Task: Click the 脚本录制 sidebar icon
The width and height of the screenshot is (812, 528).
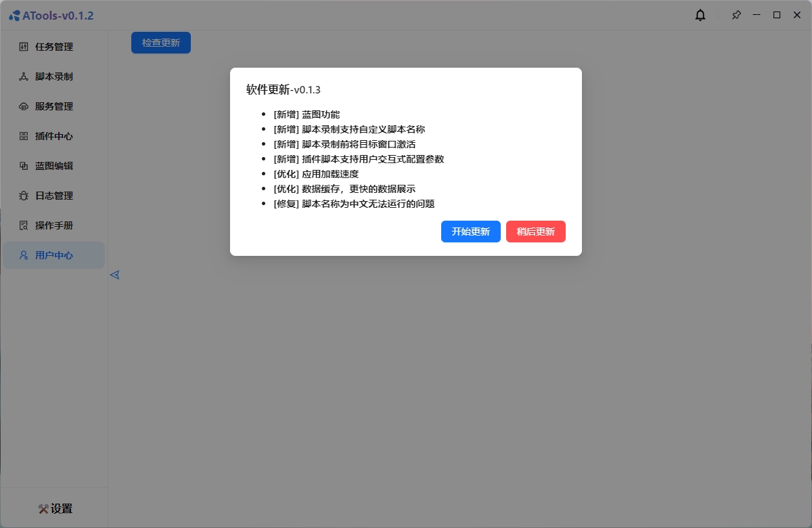Action: 24,76
